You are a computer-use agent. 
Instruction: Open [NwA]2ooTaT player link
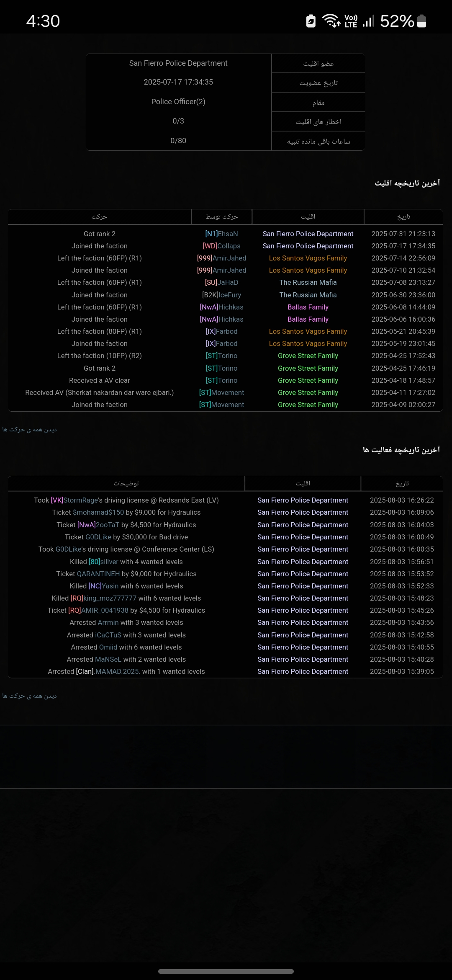98,525
